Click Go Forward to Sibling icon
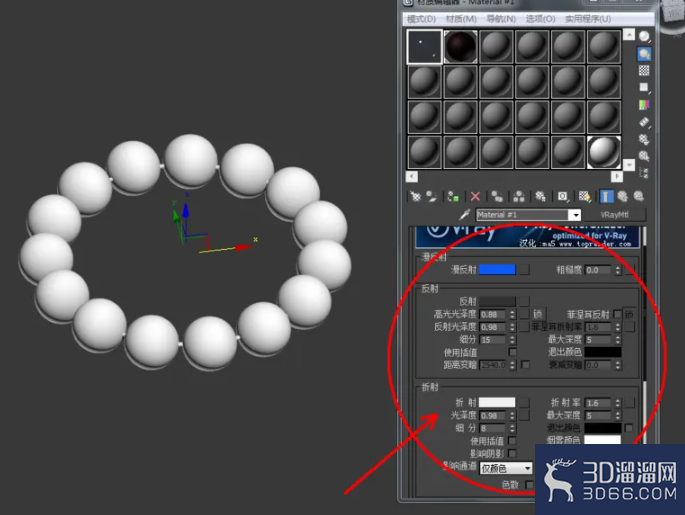The height and width of the screenshot is (515, 685). click(639, 197)
